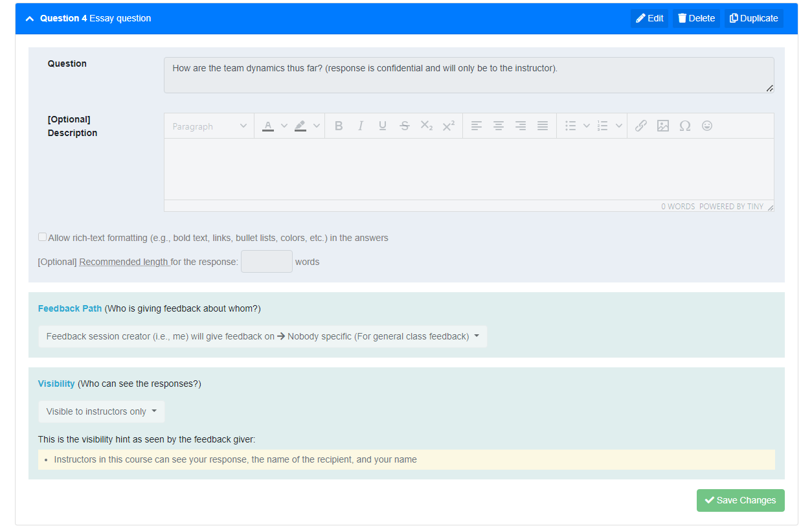Apply subscript formatting

(427, 126)
